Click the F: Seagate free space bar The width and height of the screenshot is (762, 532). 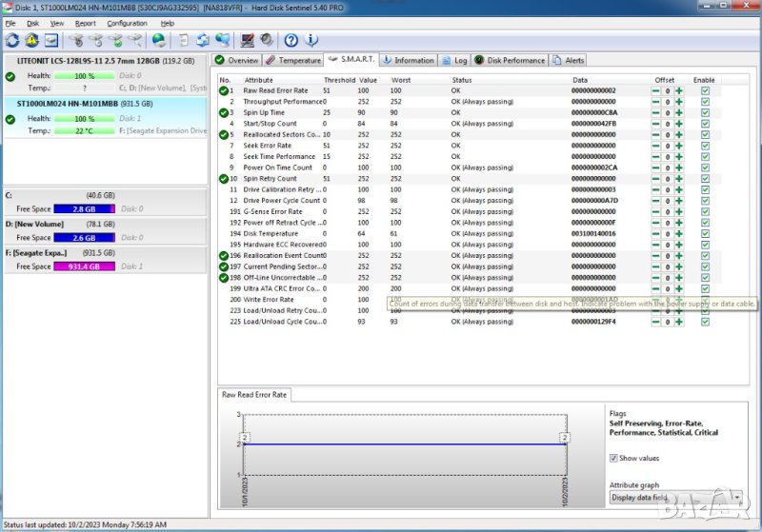pos(84,266)
